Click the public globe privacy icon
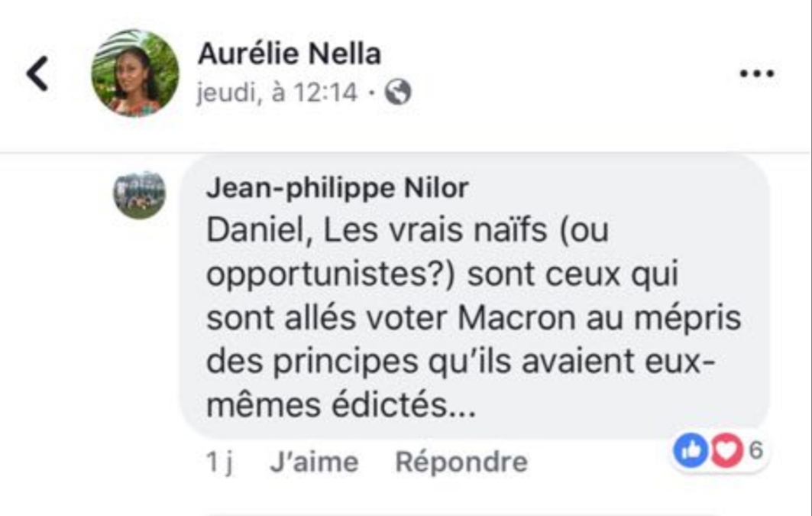Image resolution: width=812 pixels, height=516 pixels. (x=398, y=92)
